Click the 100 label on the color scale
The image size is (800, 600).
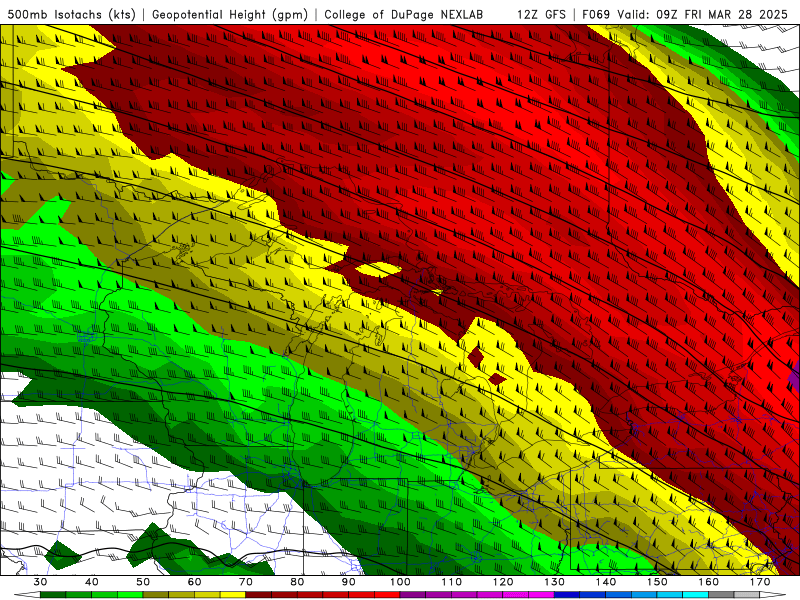pos(400,582)
